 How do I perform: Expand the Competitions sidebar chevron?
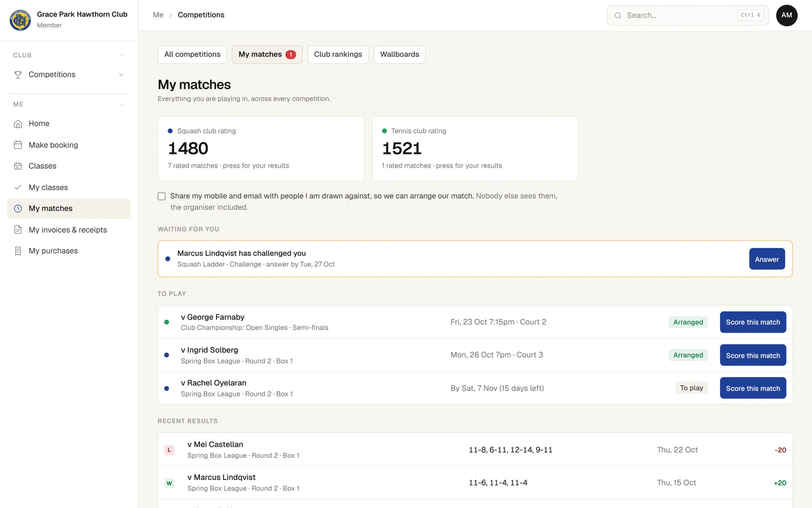pos(121,75)
